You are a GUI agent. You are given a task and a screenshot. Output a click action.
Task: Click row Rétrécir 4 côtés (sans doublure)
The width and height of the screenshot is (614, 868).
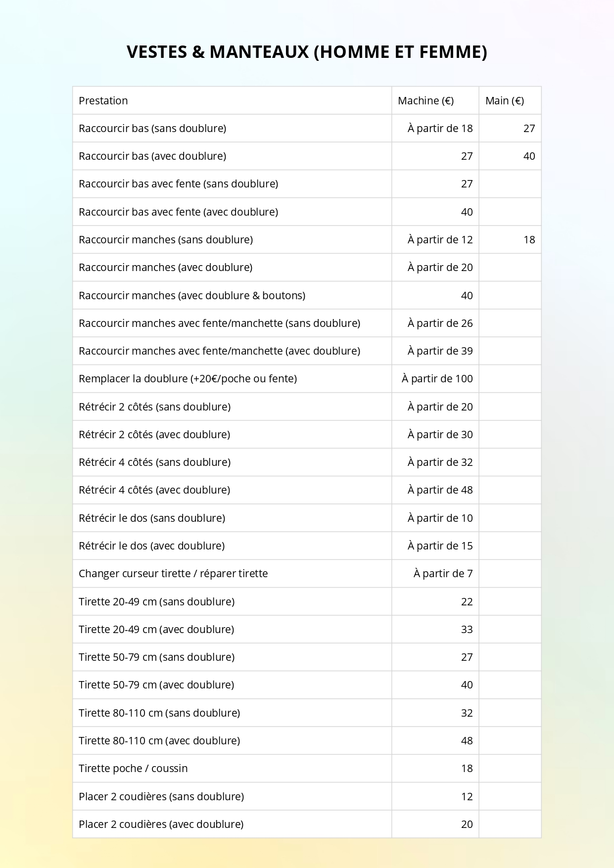pyautogui.click(x=307, y=462)
